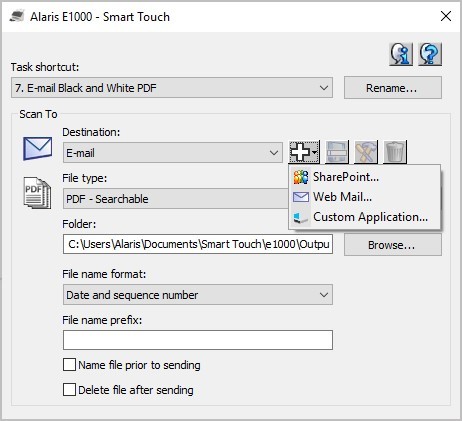Viewport: 462px width, 421px height.
Task: Enable Name file prior to sending
Action: [69, 365]
